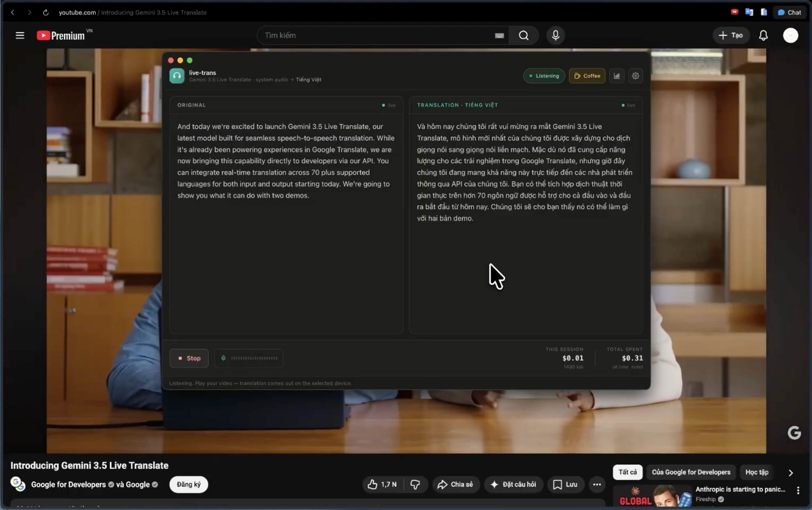Navigate forward in the browser

coord(29,13)
